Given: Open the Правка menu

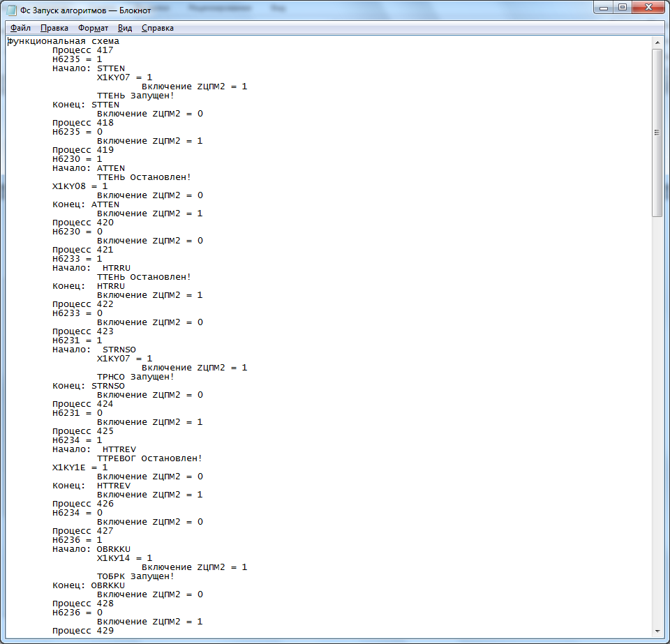Looking at the screenshot, I should pos(54,28).
